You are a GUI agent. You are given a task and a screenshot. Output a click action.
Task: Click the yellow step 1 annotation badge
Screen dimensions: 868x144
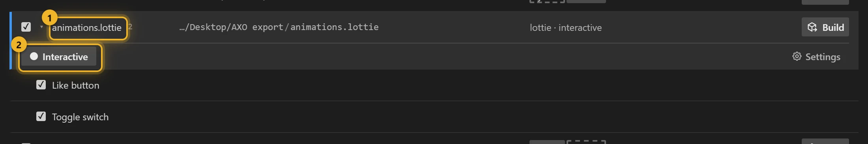(x=50, y=18)
